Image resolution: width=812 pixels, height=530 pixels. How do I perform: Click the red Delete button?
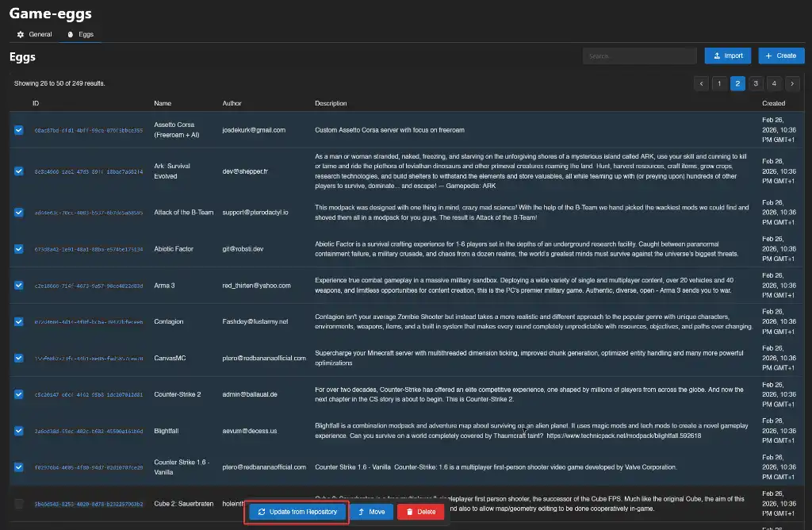(420, 512)
